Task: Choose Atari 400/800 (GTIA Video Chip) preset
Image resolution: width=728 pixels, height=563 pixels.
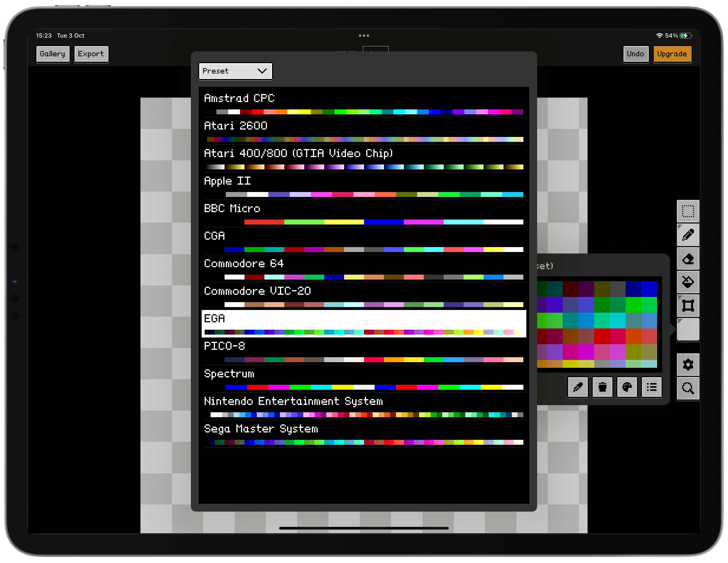Action: [x=364, y=159]
